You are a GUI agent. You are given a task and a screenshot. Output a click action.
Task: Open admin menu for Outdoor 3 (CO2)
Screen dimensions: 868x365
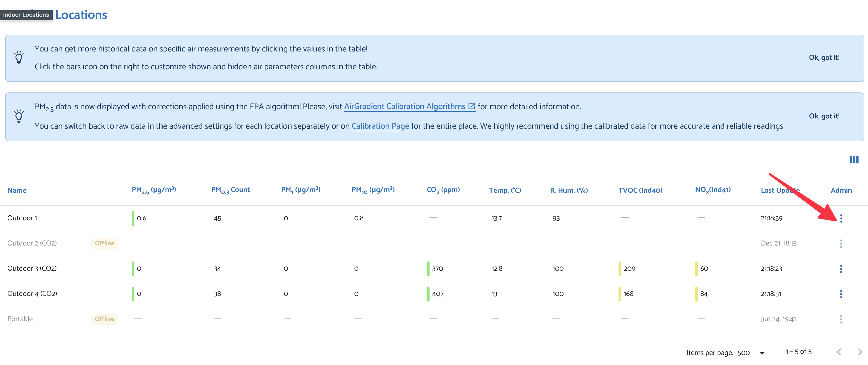[841, 269]
